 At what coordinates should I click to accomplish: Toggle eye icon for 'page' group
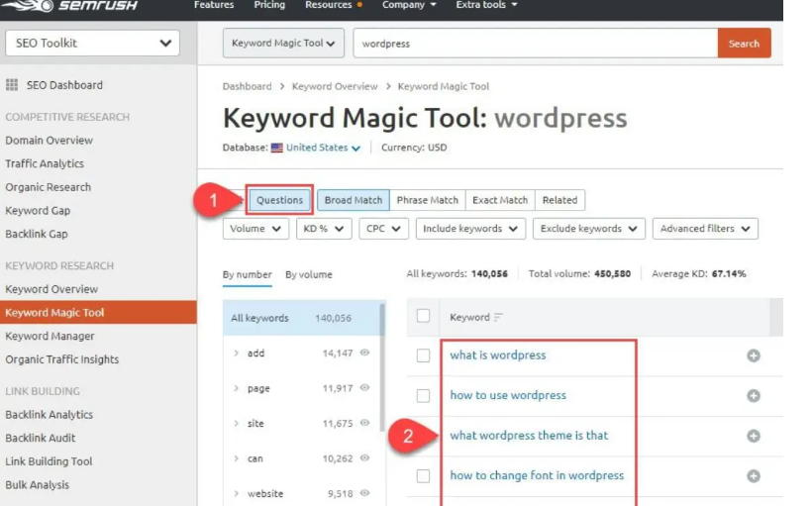pos(364,388)
